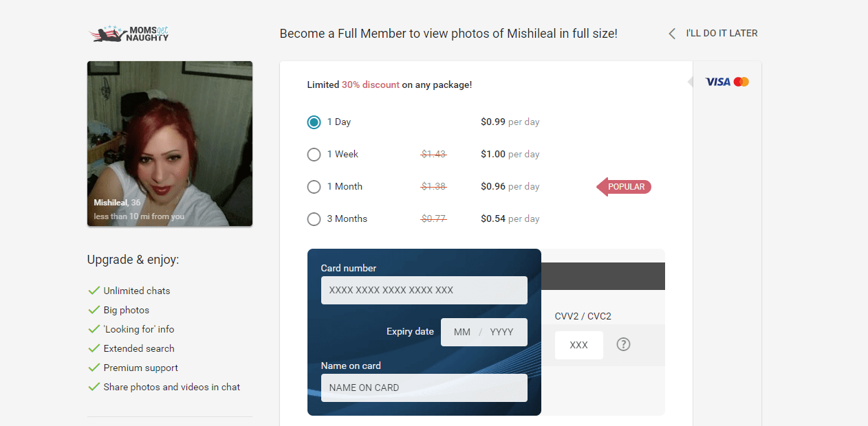The image size is (868, 426).
Task: Click the CVV help question mark icon
Action: pyautogui.click(x=623, y=344)
